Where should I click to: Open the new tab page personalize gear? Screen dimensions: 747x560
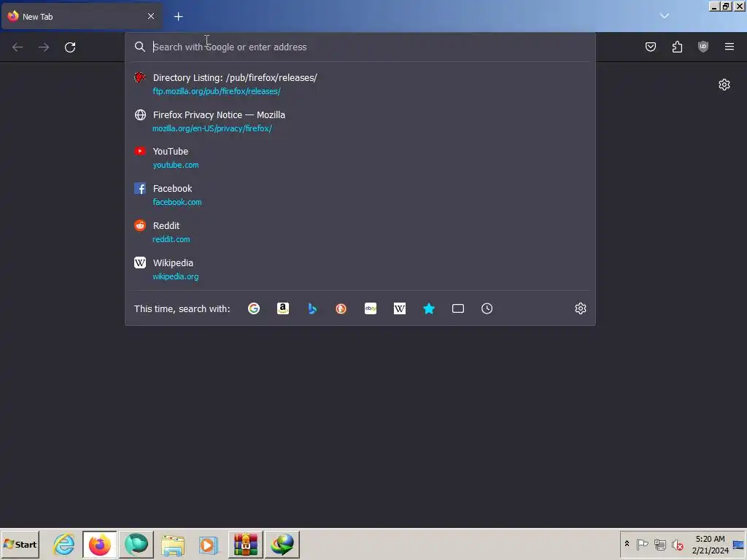pyautogui.click(x=724, y=85)
